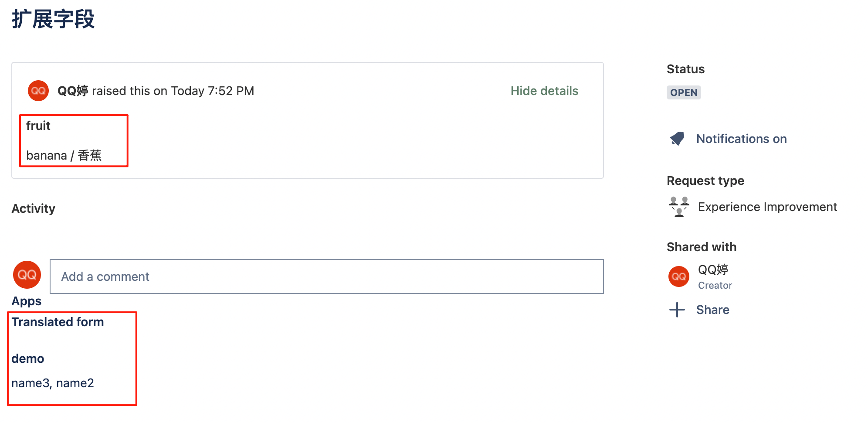Click the Experience Improvement request type icon
Viewport: 868px width, 423px height.
(679, 207)
